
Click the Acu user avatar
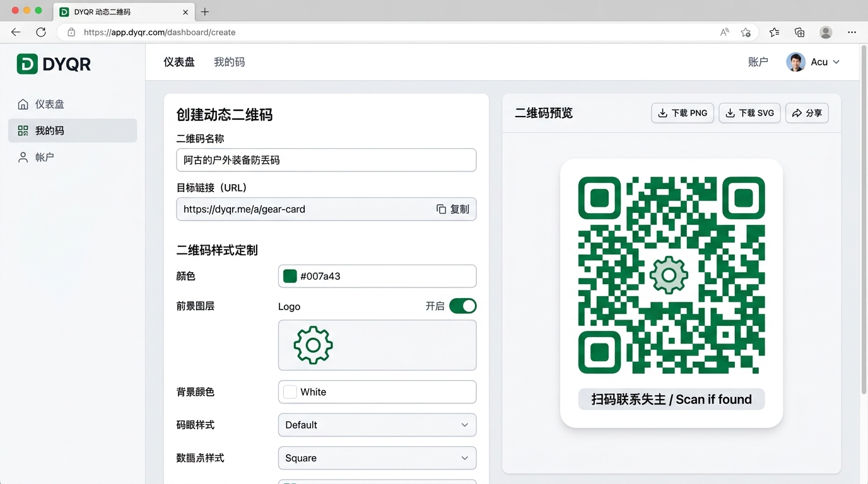[x=795, y=62]
